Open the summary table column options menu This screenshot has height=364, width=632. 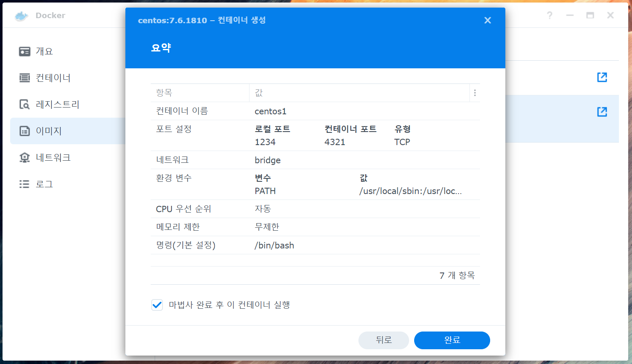coord(475,93)
